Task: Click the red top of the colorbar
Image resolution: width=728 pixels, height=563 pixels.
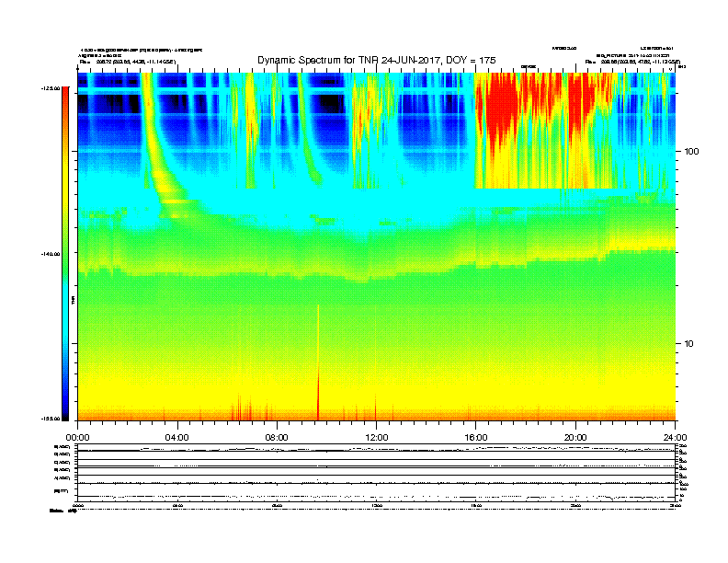Action: [66, 100]
